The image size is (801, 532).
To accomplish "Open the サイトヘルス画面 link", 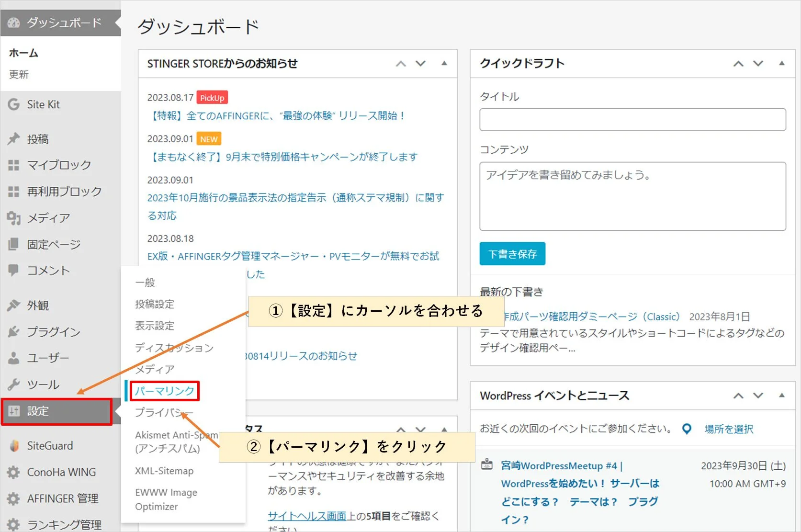I will 306,516.
